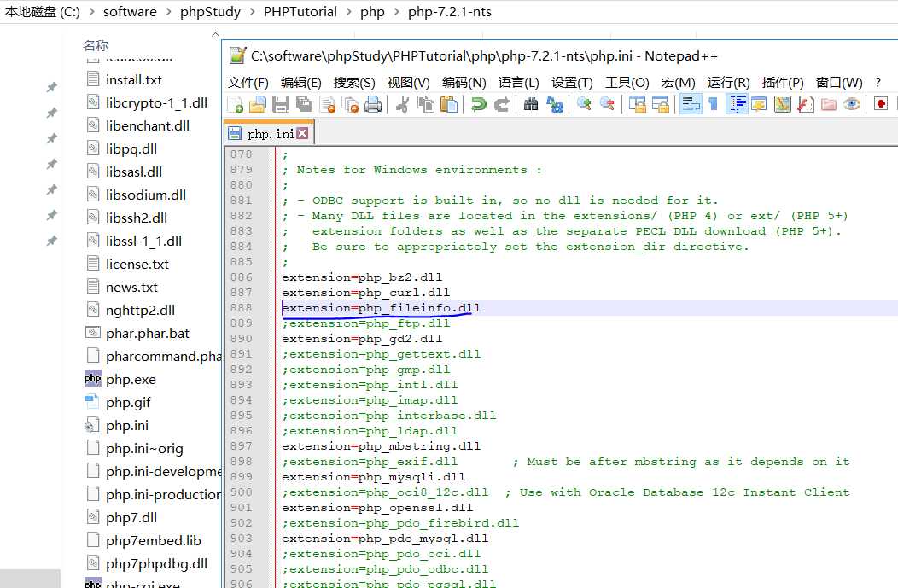Open the 文件(F) menu
The image size is (898, 588).
click(x=248, y=83)
